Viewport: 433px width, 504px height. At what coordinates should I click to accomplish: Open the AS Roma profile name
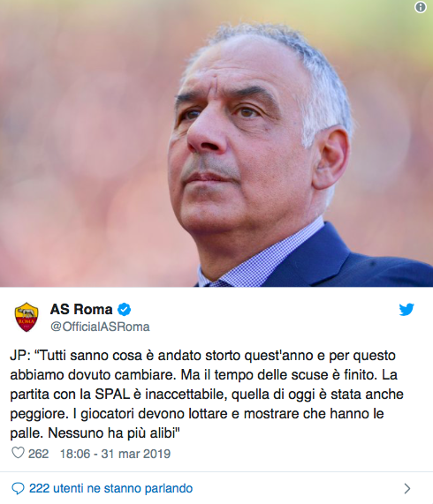(x=81, y=310)
